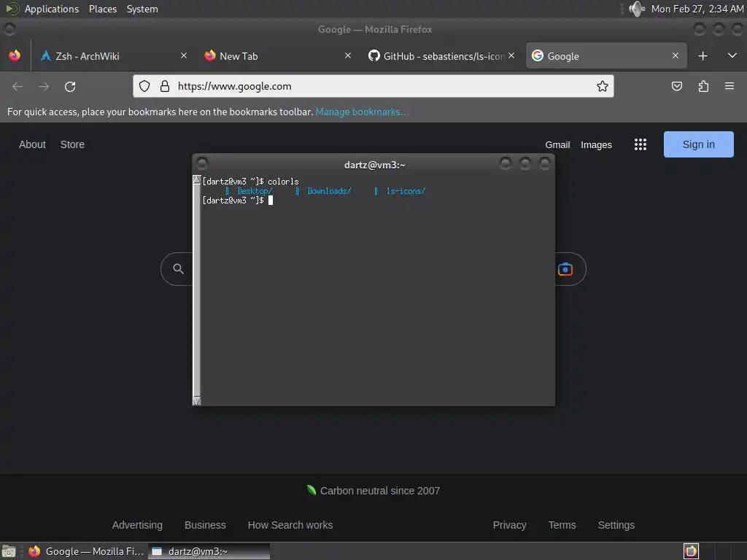The image size is (747, 560).
Task: Click the magnifier icon in Google search box
Action: (x=178, y=269)
